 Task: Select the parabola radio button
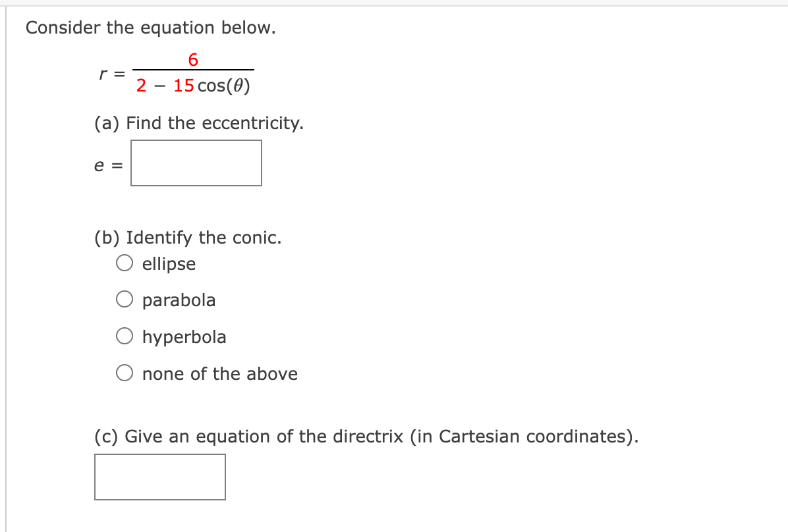tap(125, 300)
